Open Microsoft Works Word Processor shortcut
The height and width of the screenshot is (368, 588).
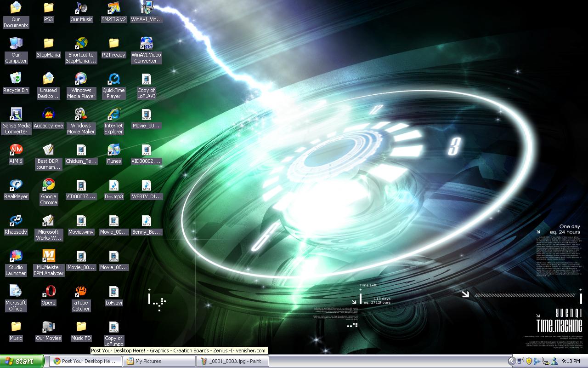(x=48, y=227)
